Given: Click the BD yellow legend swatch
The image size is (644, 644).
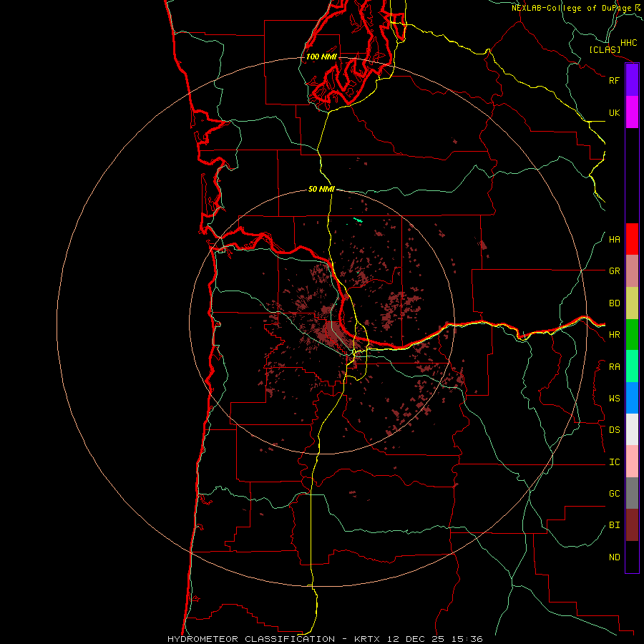Looking at the screenshot, I should pos(632,303).
